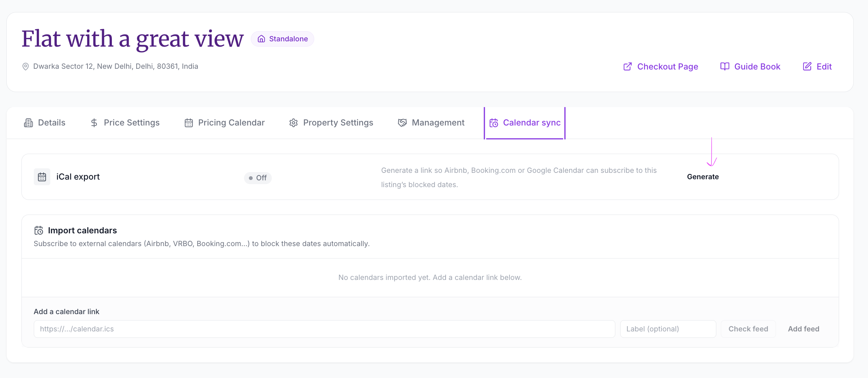Click the pencil icon next to Edit

[x=807, y=67]
